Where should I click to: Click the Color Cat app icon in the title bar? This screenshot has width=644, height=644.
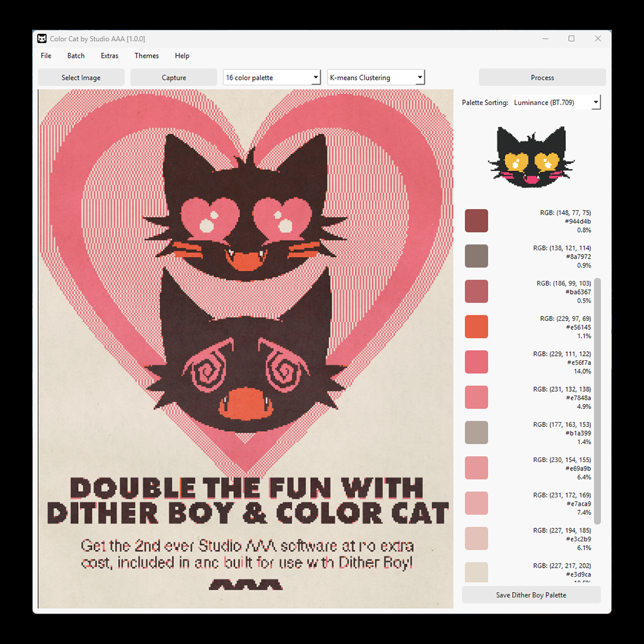click(41, 38)
